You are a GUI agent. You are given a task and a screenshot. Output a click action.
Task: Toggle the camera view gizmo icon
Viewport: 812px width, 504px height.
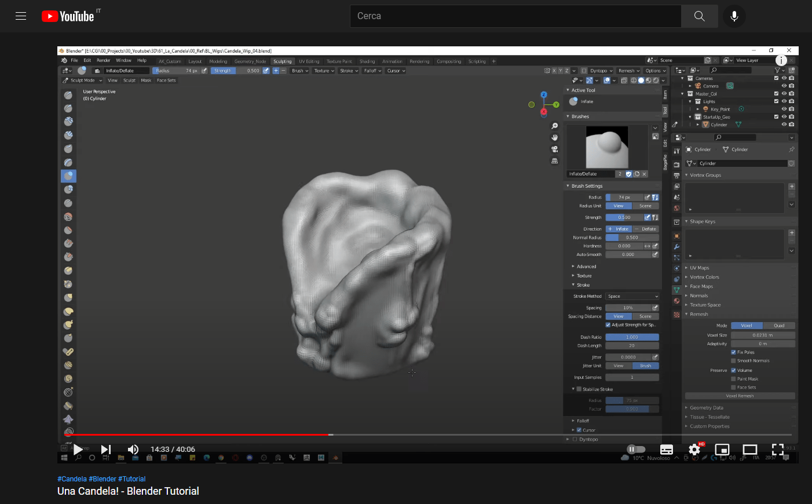click(554, 149)
